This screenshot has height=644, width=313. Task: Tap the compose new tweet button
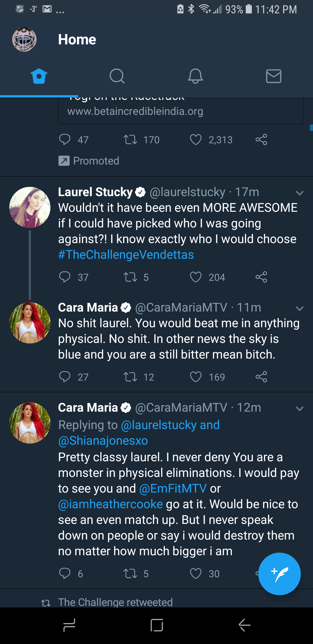[279, 574]
